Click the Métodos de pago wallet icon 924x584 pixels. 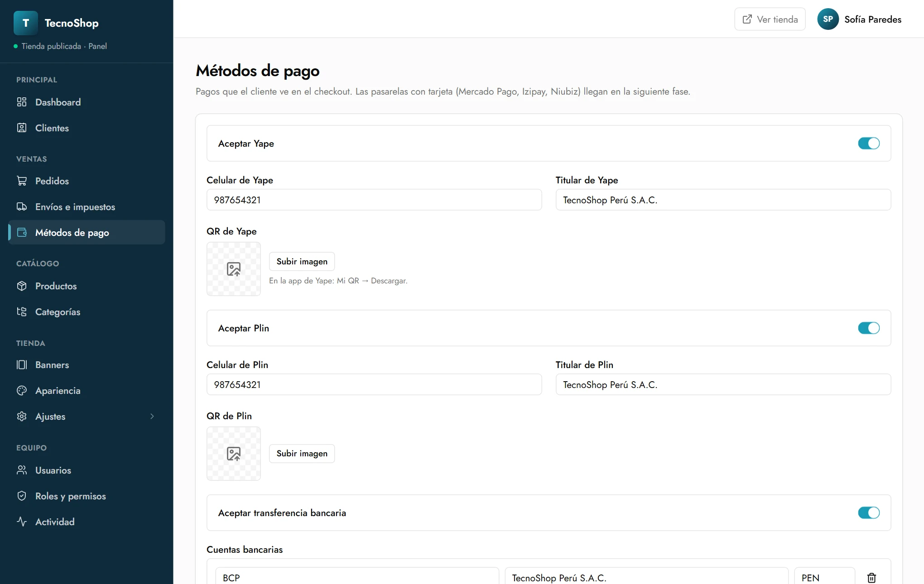coord(22,232)
